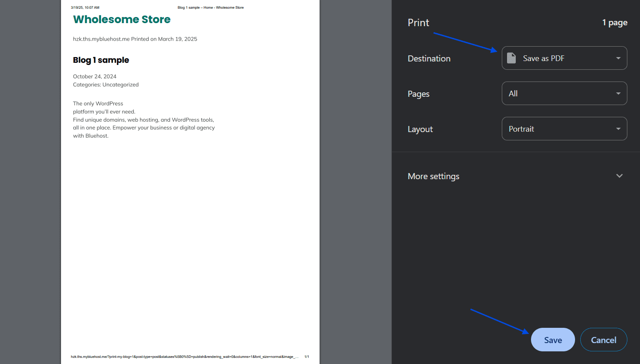Viewport: 640px width, 364px height.
Task: Click the 'The only WordPress' paragraph line
Action: coord(98,103)
